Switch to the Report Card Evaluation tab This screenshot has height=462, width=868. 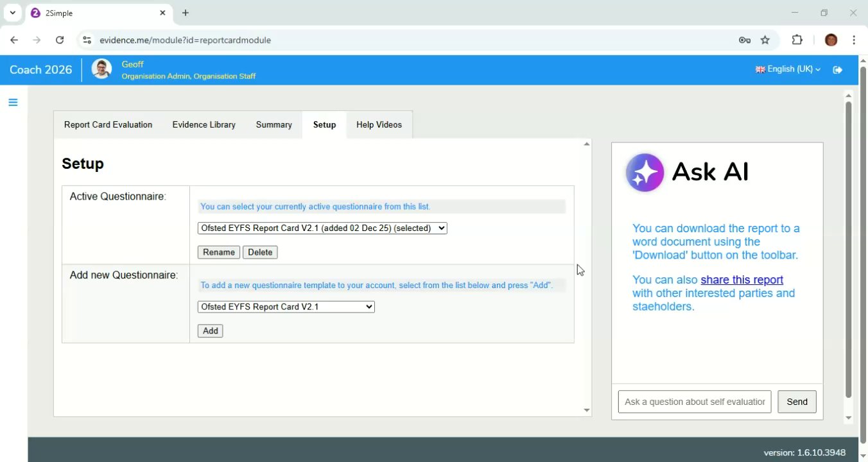[x=108, y=124]
